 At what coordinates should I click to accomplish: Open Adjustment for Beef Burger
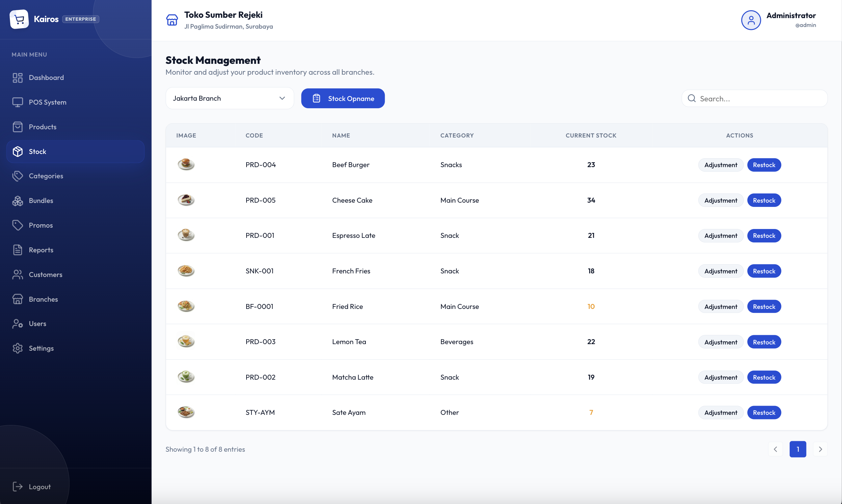point(721,165)
